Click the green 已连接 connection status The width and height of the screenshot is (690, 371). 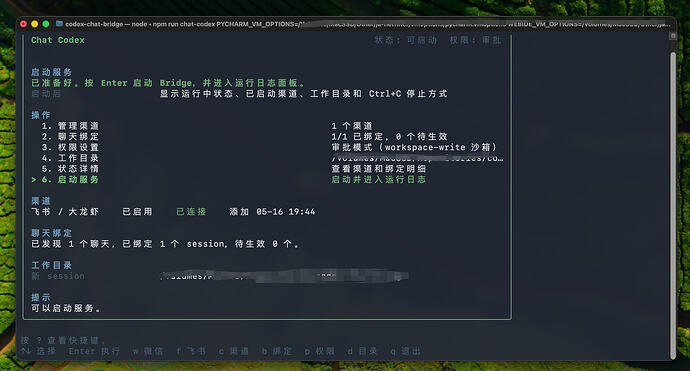[191, 212]
